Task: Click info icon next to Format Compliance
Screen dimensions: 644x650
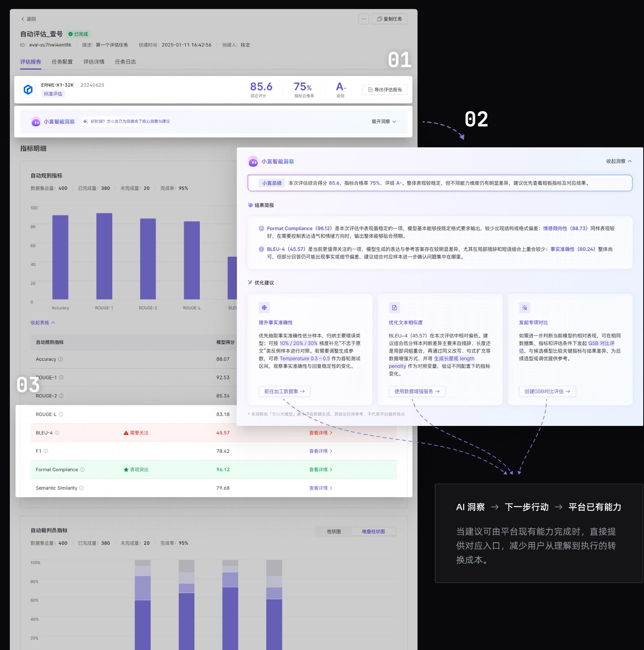Action: (x=82, y=470)
